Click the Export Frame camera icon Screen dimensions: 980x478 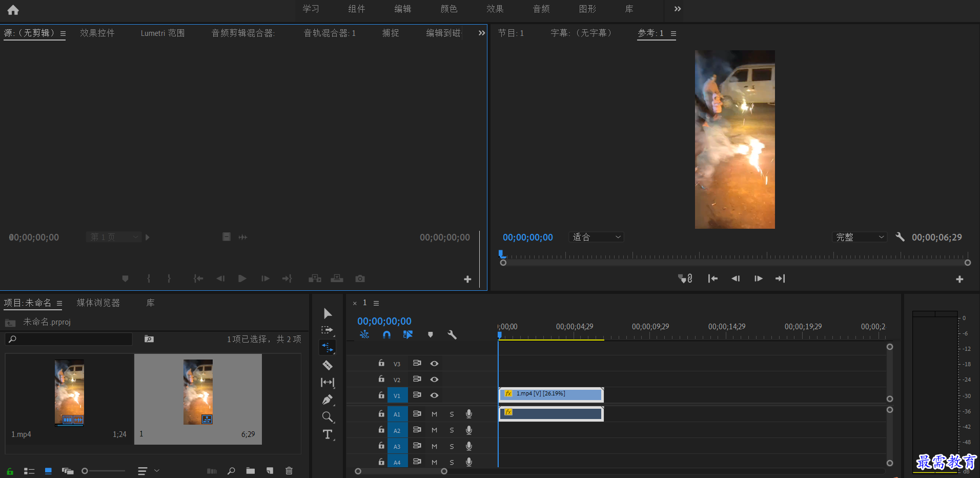click(360, 278)
